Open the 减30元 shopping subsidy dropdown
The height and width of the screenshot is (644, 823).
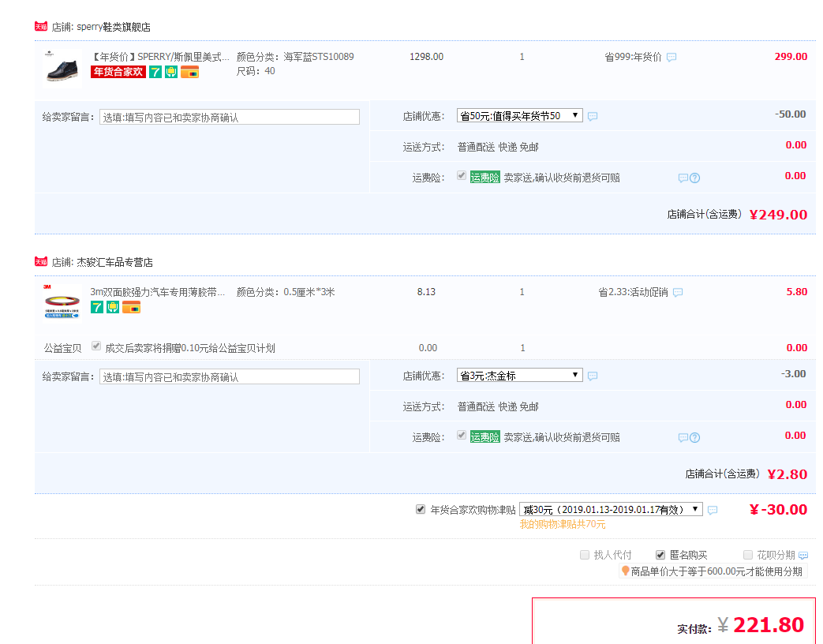[611, 509]
